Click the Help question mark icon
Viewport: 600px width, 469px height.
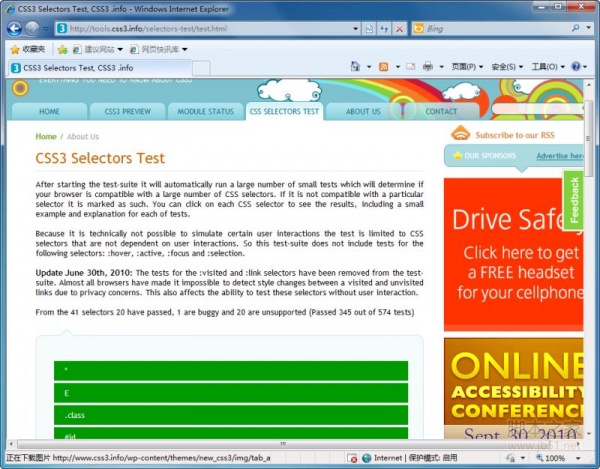pos(576,67)
